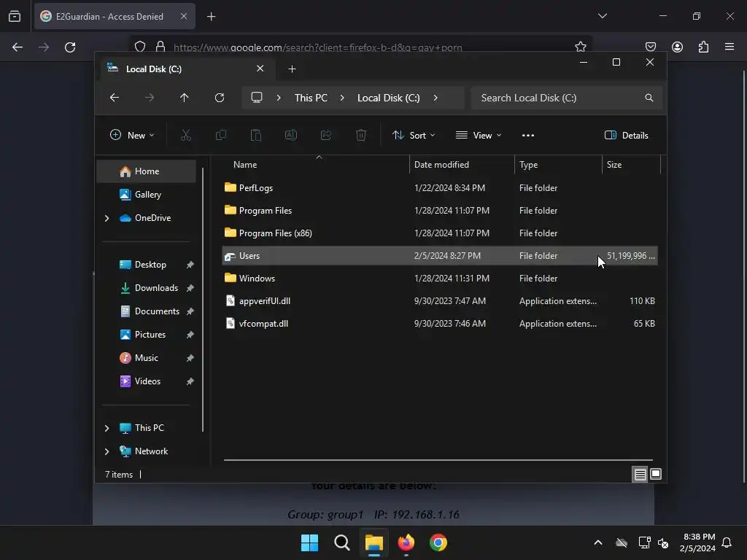This screenshot has width=747, height=560.
Task: Open the Sort dropdown menu
Action: coord(414,135)
